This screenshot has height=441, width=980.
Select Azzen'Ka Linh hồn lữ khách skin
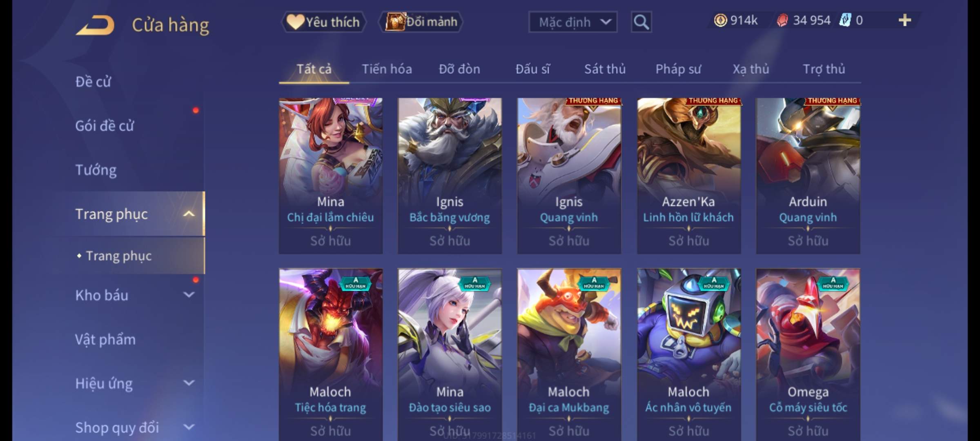click(x=689, y=176)
